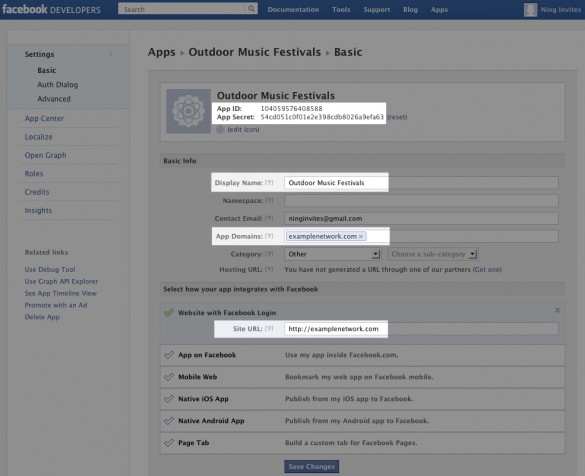
Task: Click the Display Name input field
Action: [x=421, y=183]
